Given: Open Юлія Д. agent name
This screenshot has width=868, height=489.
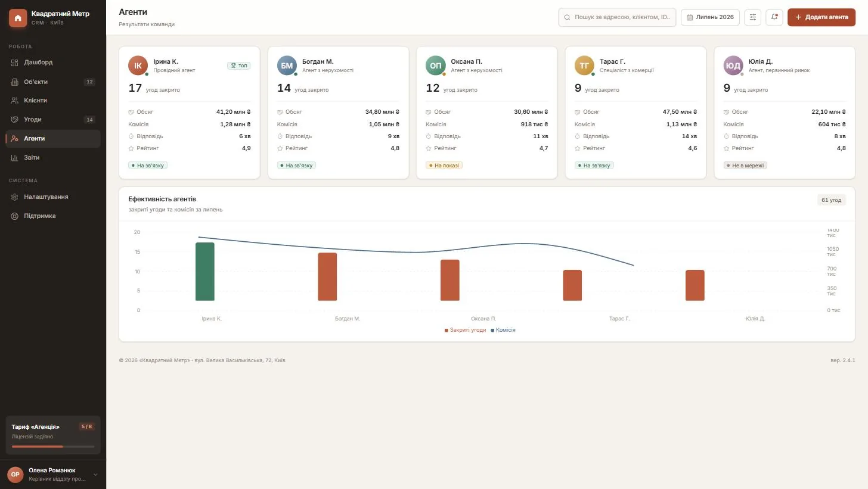Looking at the screenshot, I should 761,61.
